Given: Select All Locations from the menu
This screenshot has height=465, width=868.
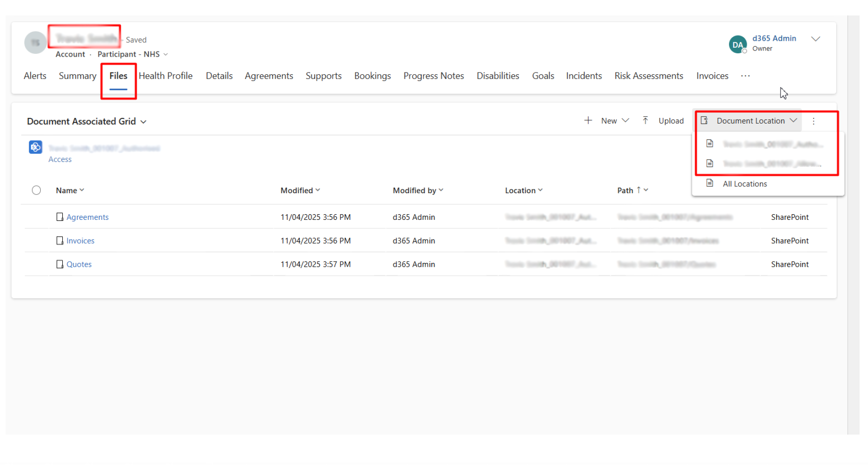Looking at the screenshot, I should point(744,184).
